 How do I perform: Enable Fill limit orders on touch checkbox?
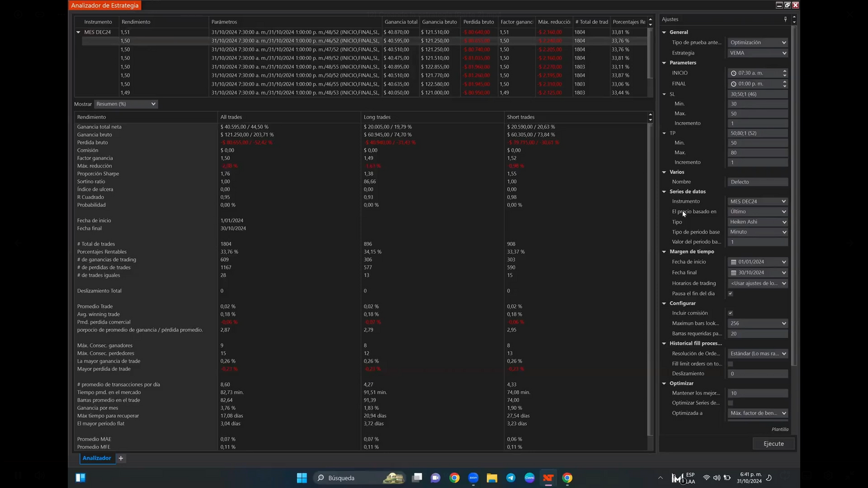[x=730, y=364]
